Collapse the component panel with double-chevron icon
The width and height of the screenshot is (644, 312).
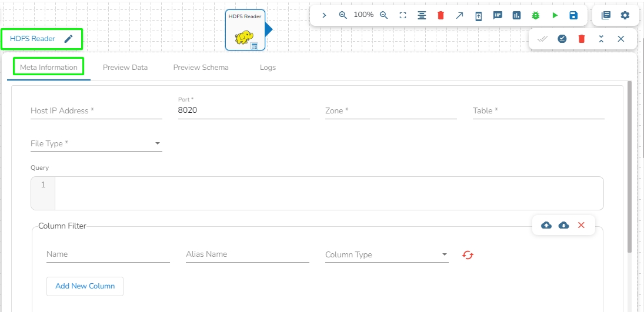pyautogui.click(x=601, y=39)
